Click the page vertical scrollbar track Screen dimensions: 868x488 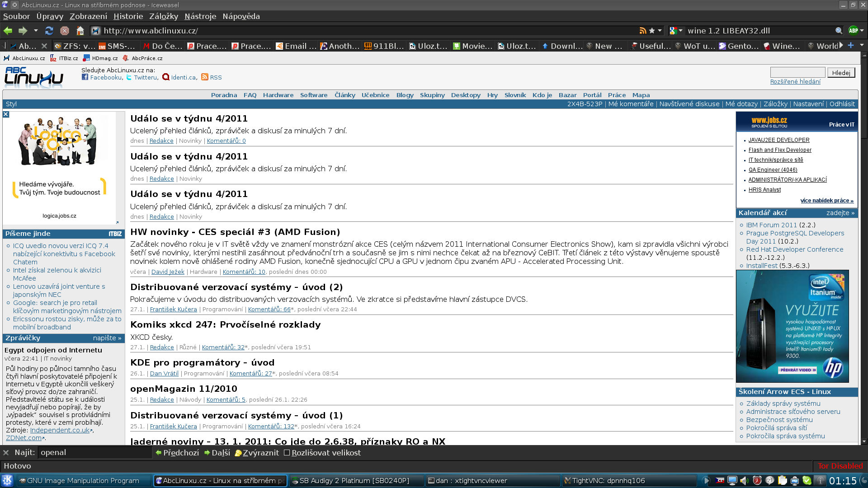tap(864, 271)
